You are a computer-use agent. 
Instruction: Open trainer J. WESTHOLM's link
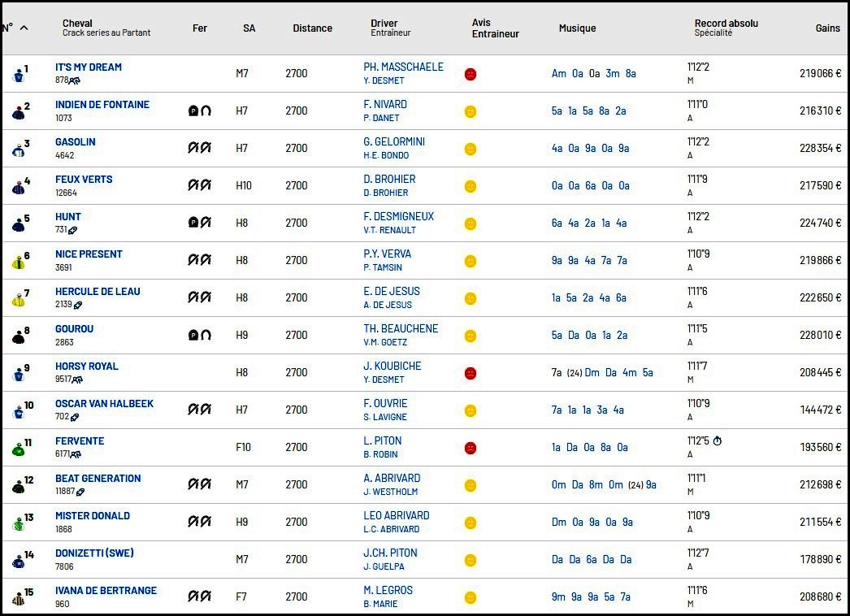[x=390, y=492]
